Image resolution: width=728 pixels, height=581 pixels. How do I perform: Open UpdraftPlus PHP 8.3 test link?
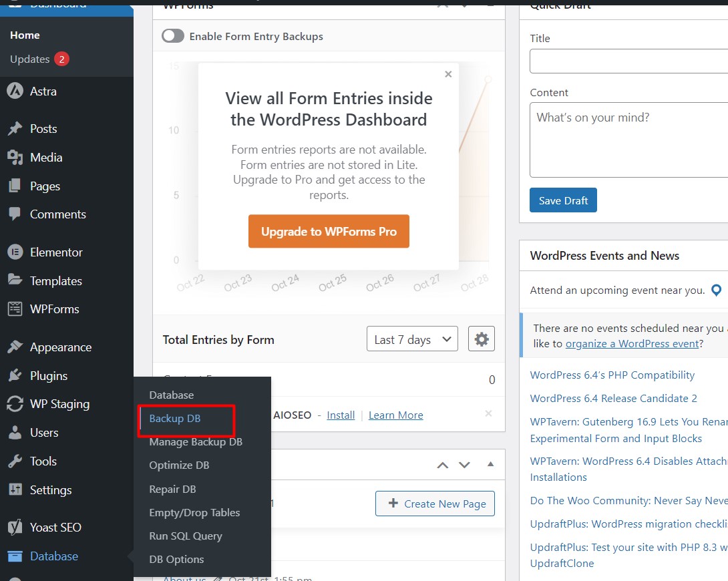pos(629,555)
